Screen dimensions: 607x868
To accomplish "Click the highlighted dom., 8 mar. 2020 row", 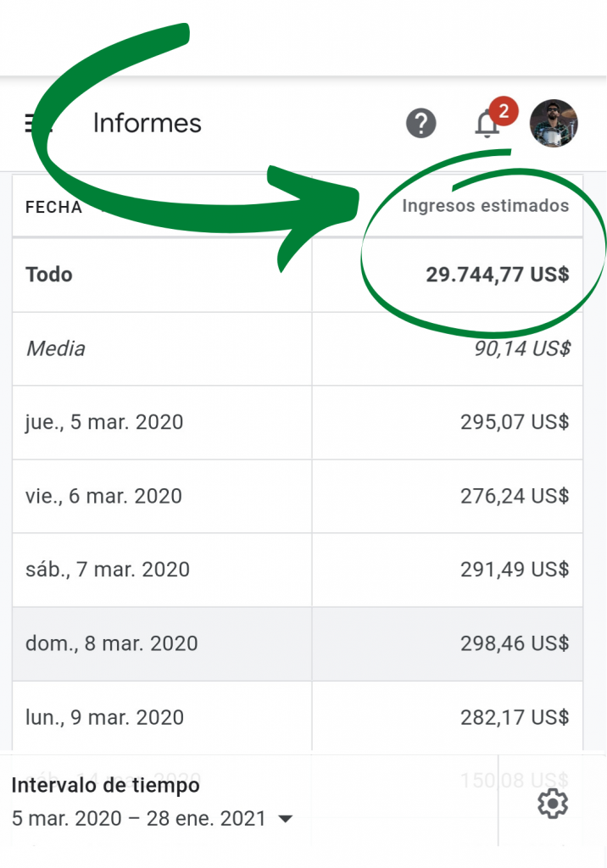I will pos(298,644).
